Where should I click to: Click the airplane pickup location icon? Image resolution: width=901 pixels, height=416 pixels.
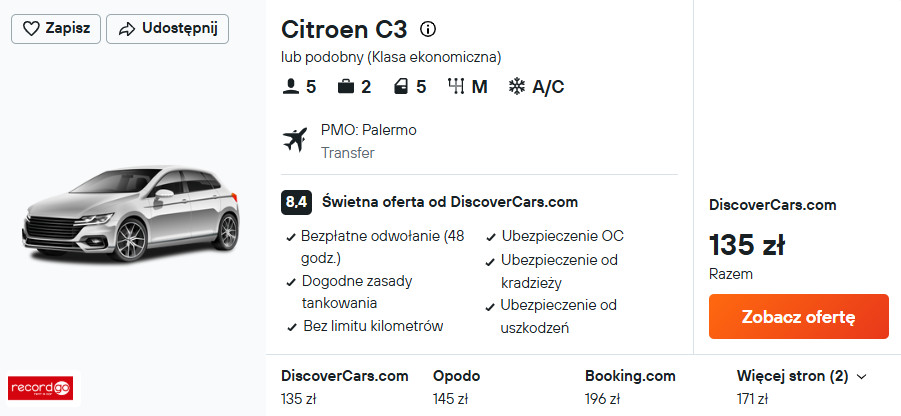pos(294,141)
